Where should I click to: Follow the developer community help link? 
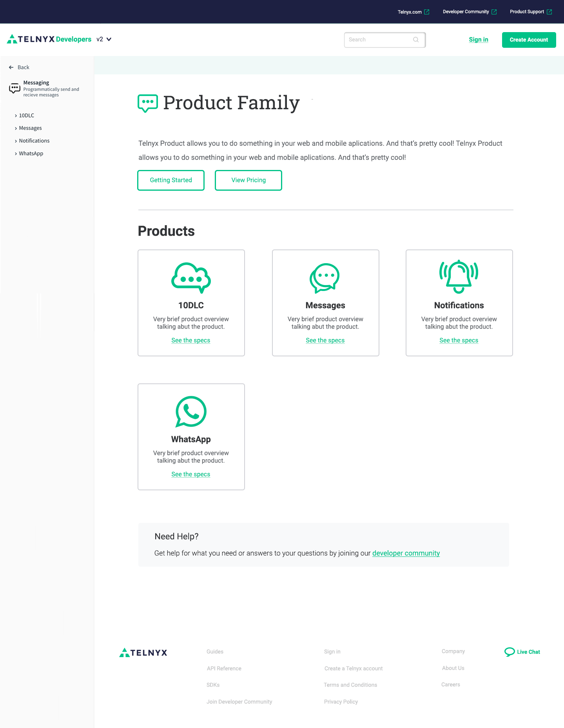tap(406, 553)
